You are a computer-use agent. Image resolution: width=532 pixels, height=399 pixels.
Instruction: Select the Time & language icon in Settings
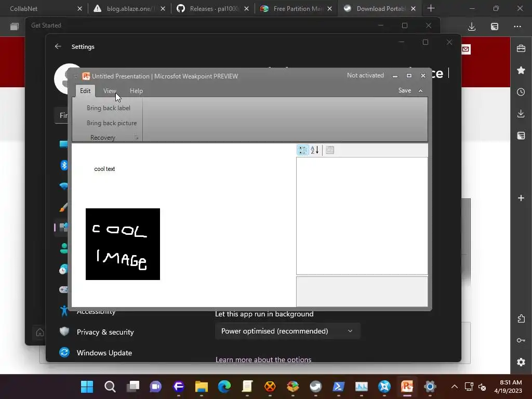click(63, 269)
